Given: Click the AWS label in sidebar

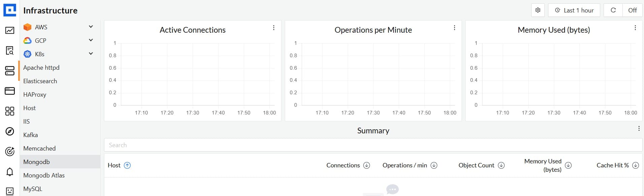Looking at the screenshot, I should [41, 27].
